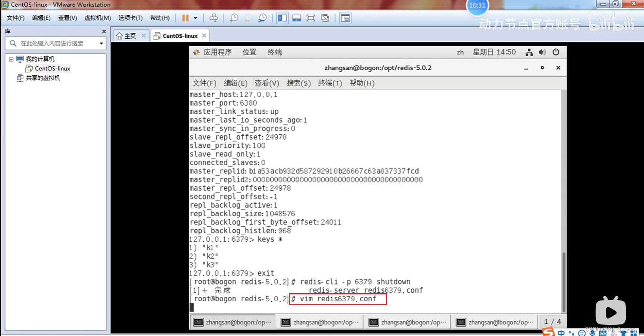Click the 1 / 4 workspace switcher
Viewport: 644px width, 336px height.
(552, 321)
